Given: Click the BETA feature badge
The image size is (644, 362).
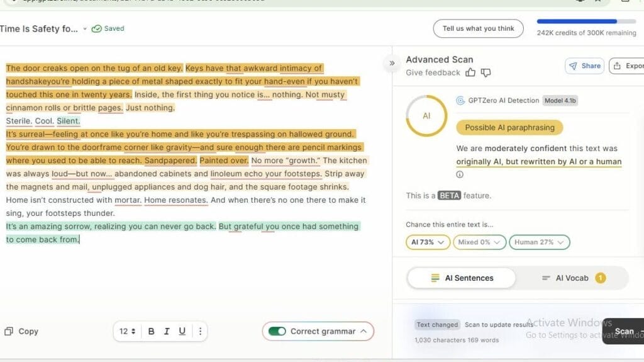Looking at the screenshot, I should coord(449,195).
